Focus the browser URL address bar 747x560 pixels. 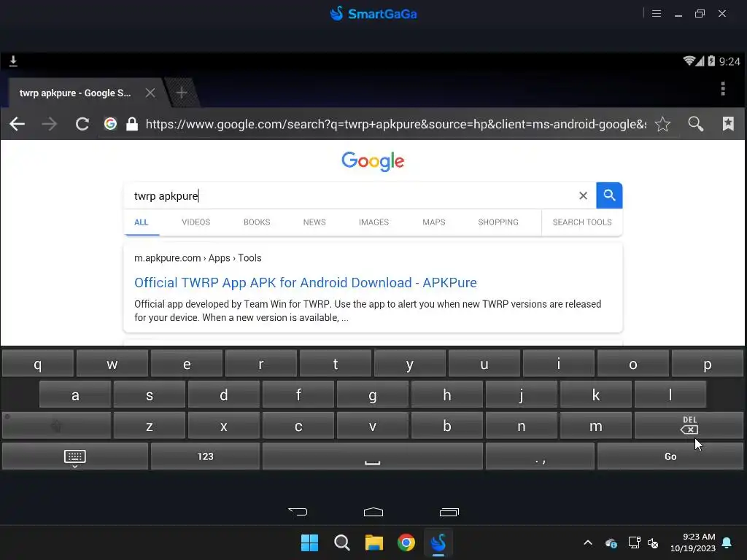tap(395, 124)
